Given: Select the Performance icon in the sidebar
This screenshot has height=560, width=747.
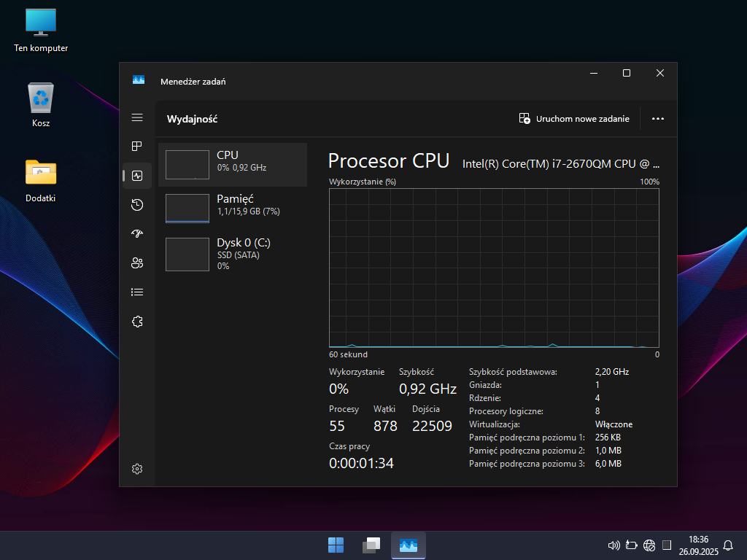Looking at the screenshot, I should pos(137,176).
